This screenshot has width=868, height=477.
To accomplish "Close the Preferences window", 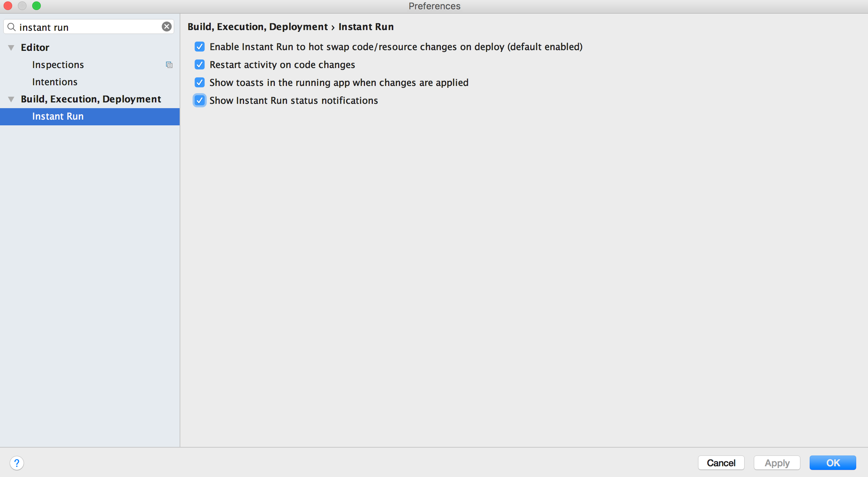I will (x=8, y=6).
